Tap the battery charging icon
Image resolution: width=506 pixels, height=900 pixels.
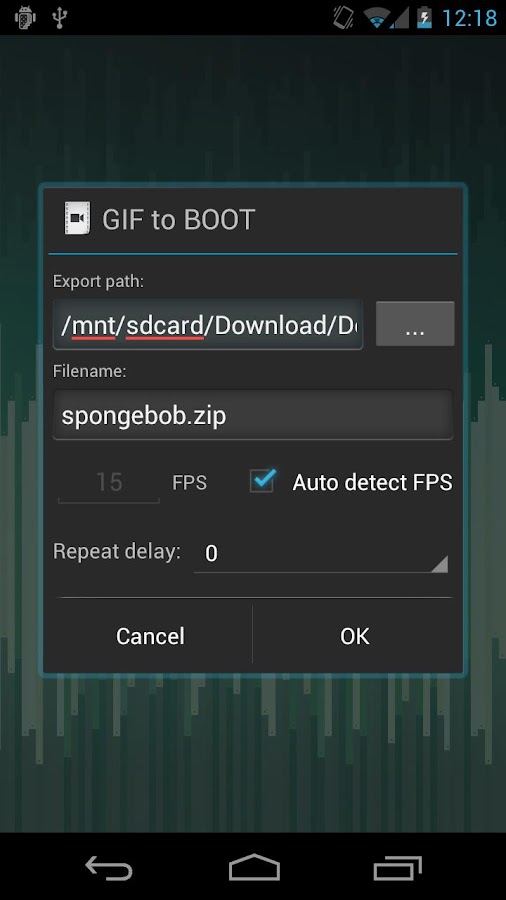pyautogui.click(x=424, y=18)
